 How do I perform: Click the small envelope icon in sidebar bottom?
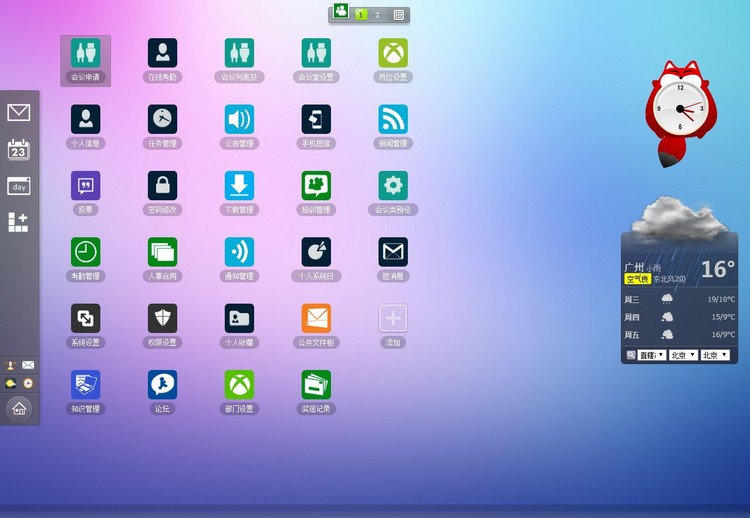tap(28, 365)
